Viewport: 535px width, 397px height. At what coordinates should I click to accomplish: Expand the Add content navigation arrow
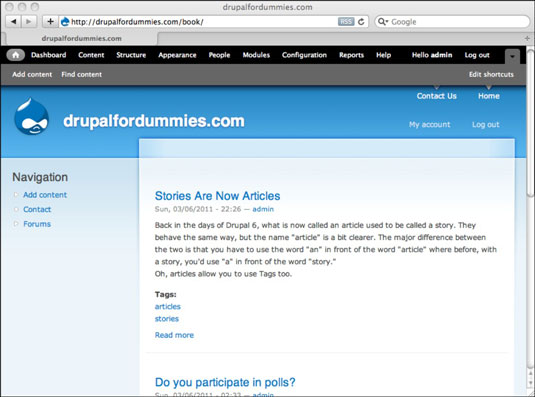[16, 195]
